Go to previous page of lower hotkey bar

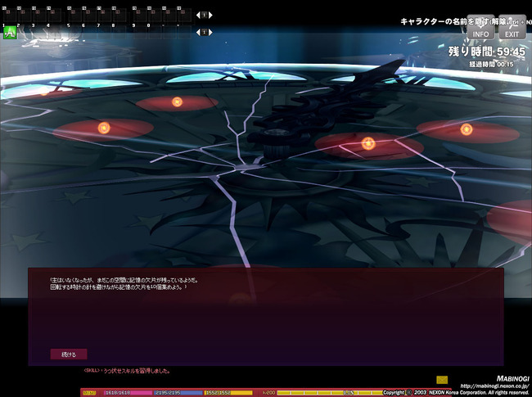coord(198,32)
